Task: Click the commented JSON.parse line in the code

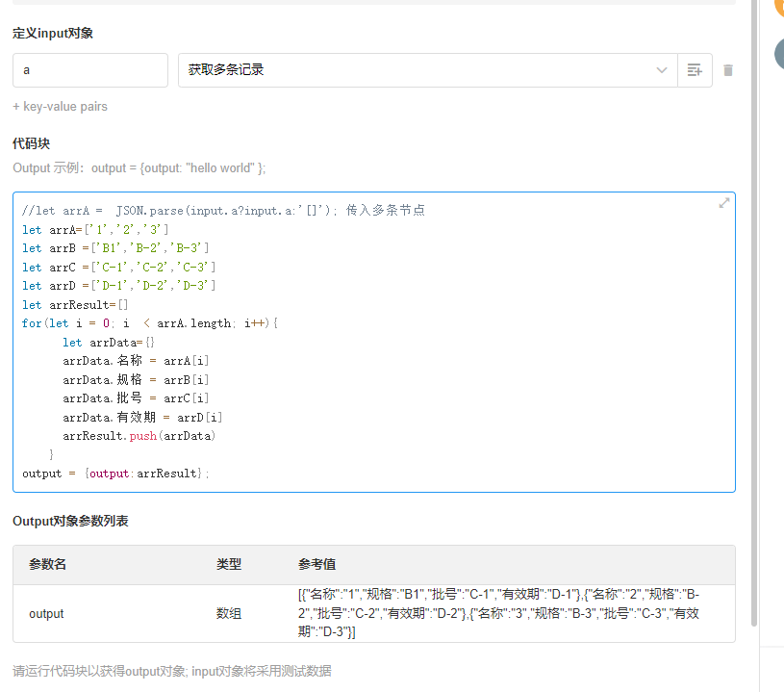Action: [x=223, y=210]
